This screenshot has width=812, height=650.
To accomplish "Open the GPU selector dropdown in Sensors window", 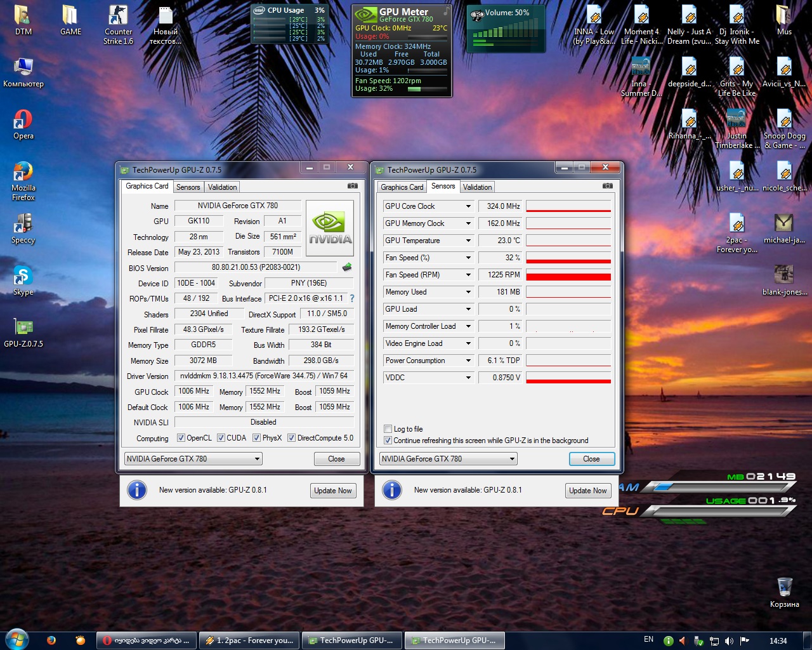I will point(511,459).
